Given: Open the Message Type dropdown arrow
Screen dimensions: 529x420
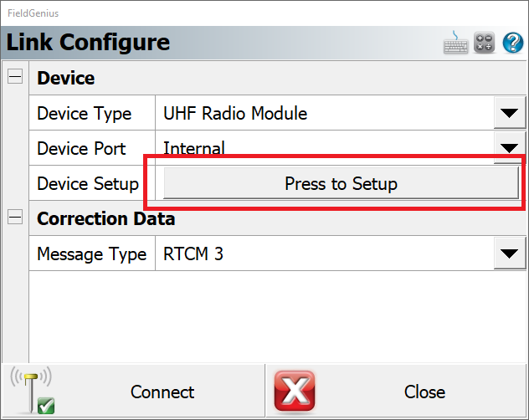Looking at the screenshot, I should pyautogui.click(x=508, y=254).
